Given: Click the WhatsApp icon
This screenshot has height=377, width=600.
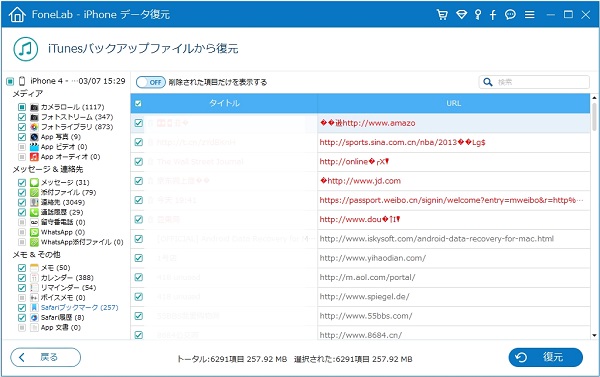Looking at the screenshot, I should pos(34,232).
